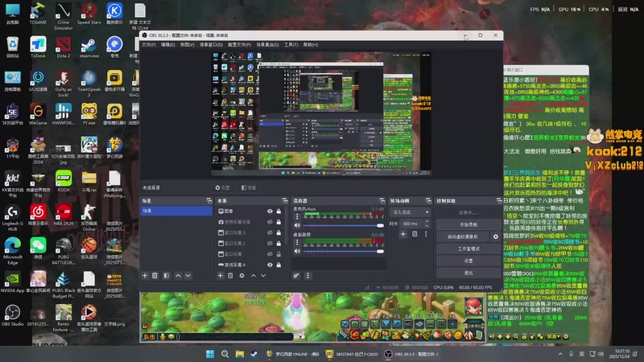Open transition three-dot properties menu
This screenshot has height=362, width=644.
click(x=426, y=234)
